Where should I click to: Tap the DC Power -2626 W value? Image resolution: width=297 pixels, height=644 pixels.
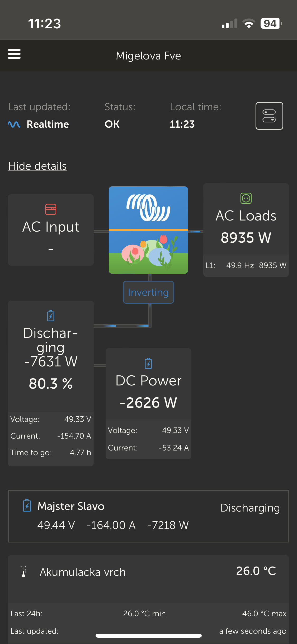tap(148, 403)
